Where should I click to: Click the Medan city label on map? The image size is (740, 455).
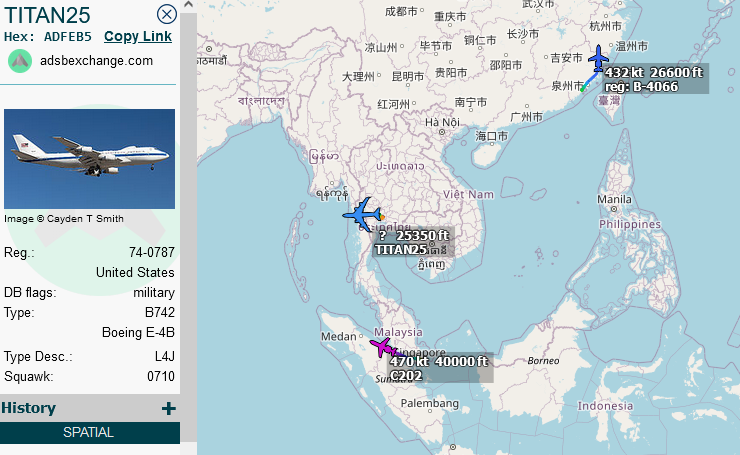[338, 337]
